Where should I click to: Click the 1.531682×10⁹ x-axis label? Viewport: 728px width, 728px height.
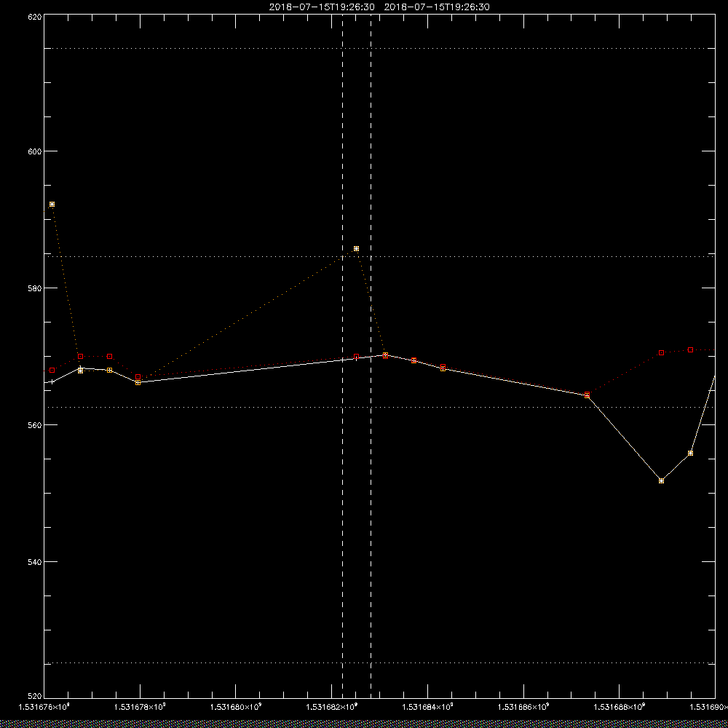coord(331,707)
